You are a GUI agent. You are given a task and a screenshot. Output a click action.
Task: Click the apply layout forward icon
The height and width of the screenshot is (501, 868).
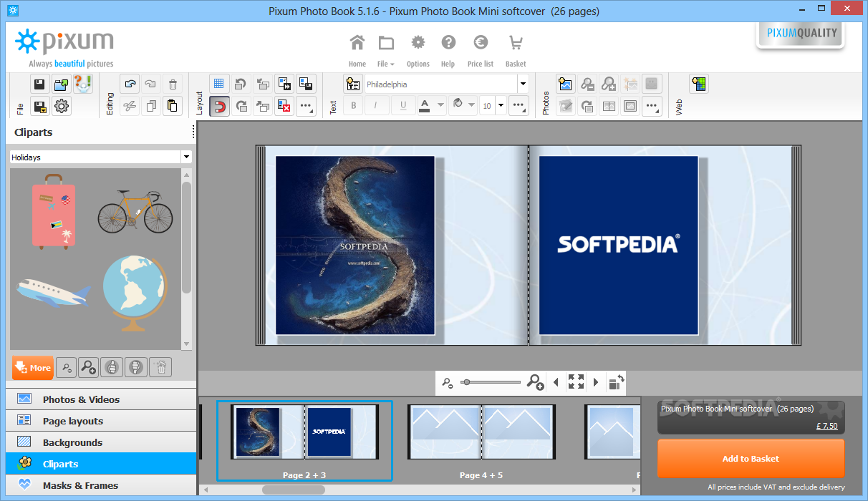point(284,84)
